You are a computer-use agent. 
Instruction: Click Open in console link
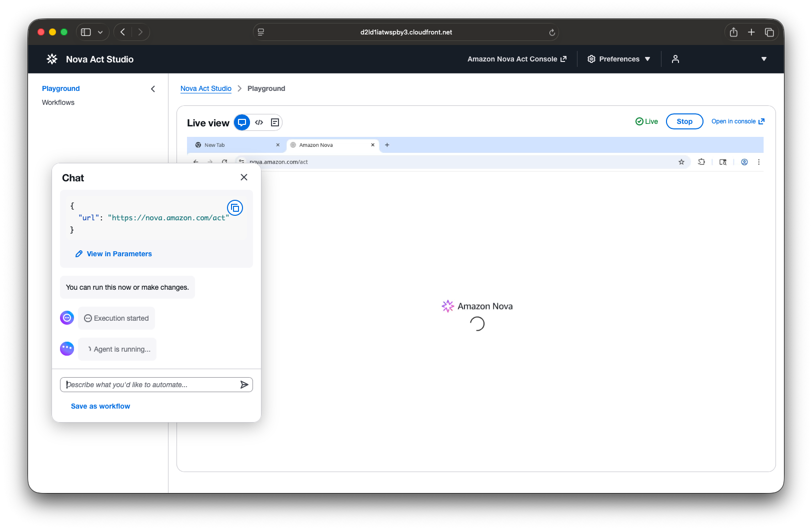click(738, 121)
